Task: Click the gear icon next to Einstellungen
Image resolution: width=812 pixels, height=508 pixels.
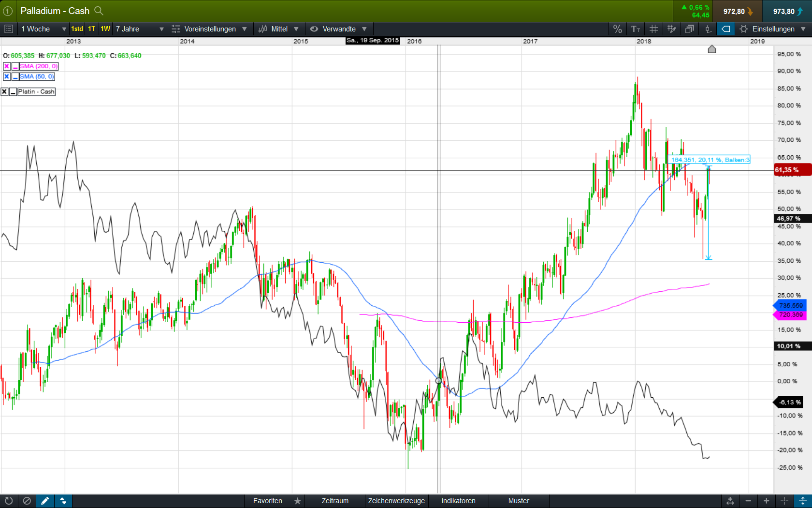Action: 743,29
